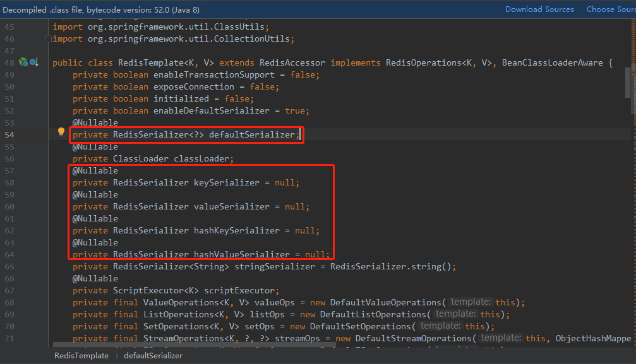Click the setOps field name on line 70
Image resolution: width=636 pixels, height=364 pixels.
pos(260,326)
